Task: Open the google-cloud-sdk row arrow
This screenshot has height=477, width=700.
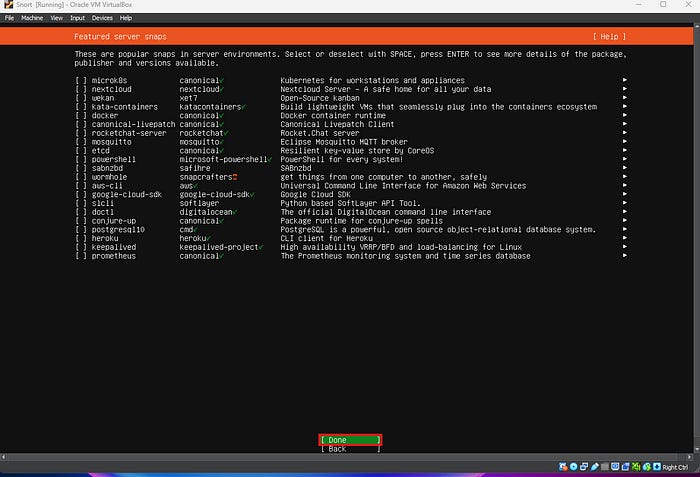Action: pos(625,194)
